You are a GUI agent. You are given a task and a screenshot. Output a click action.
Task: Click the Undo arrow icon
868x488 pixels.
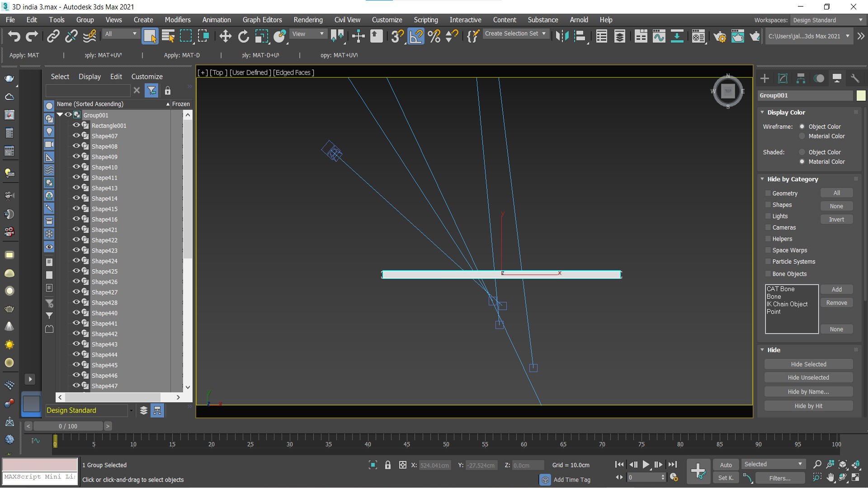coord(14,36)
